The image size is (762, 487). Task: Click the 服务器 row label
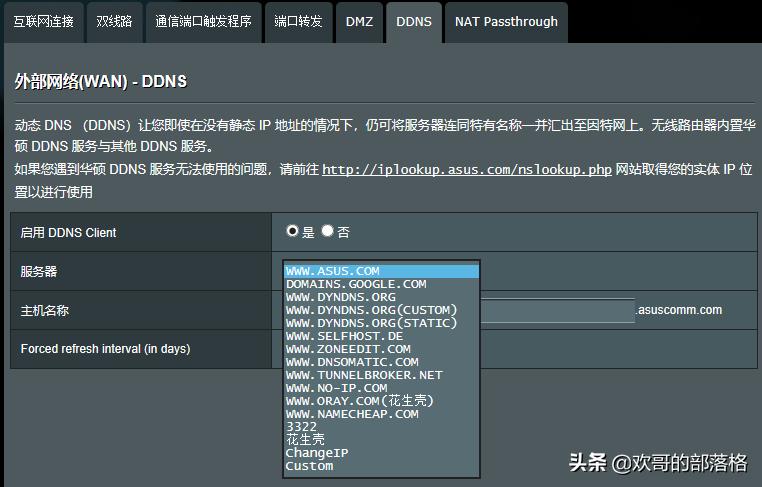pos(39,271)
